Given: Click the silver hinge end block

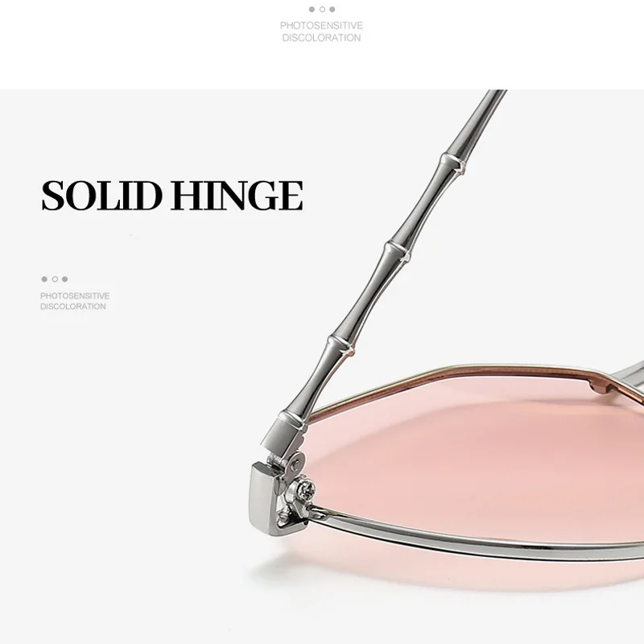Looking at the screenshot, I should click(265, 497).
